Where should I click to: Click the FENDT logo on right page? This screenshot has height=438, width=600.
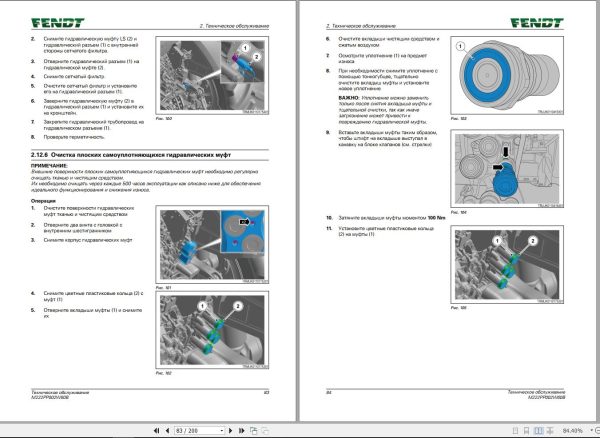pyautogui.click(x=537, y=23)
